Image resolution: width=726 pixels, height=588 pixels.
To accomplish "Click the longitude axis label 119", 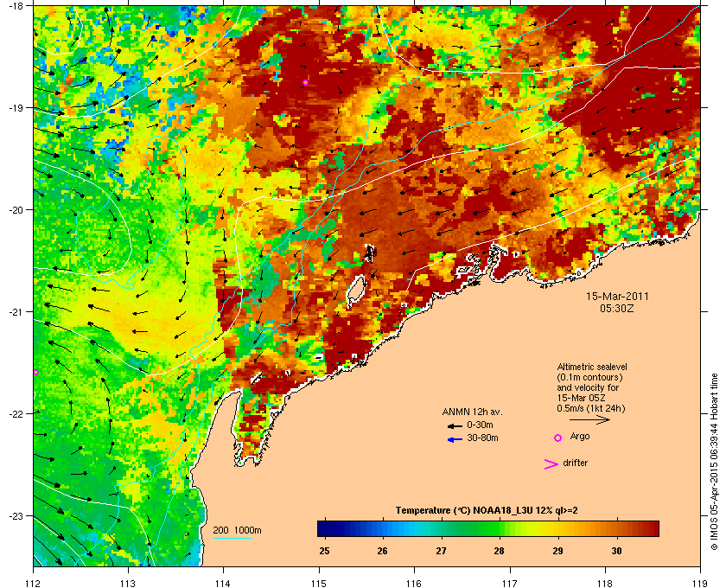I will coord(701,583).
